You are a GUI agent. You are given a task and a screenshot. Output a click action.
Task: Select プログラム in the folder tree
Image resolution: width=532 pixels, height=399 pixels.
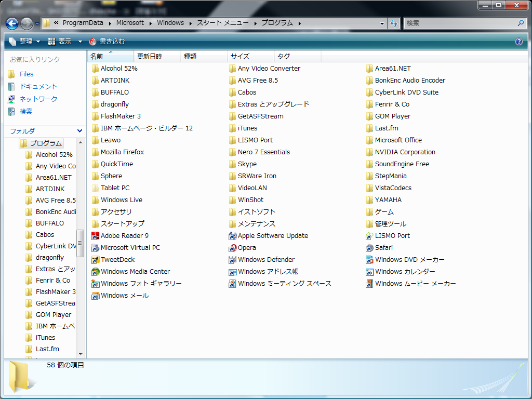point(42,143)
